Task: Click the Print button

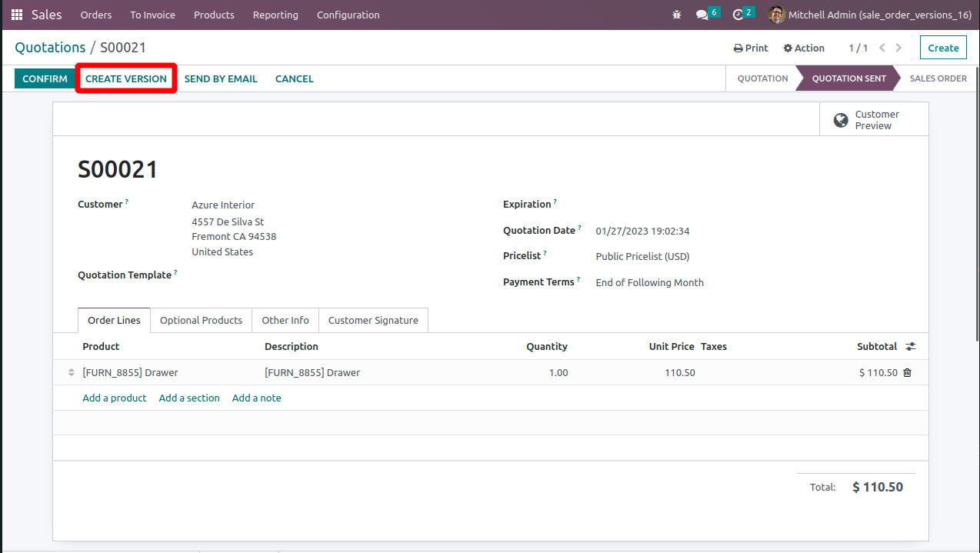Action: coord(751,48)
